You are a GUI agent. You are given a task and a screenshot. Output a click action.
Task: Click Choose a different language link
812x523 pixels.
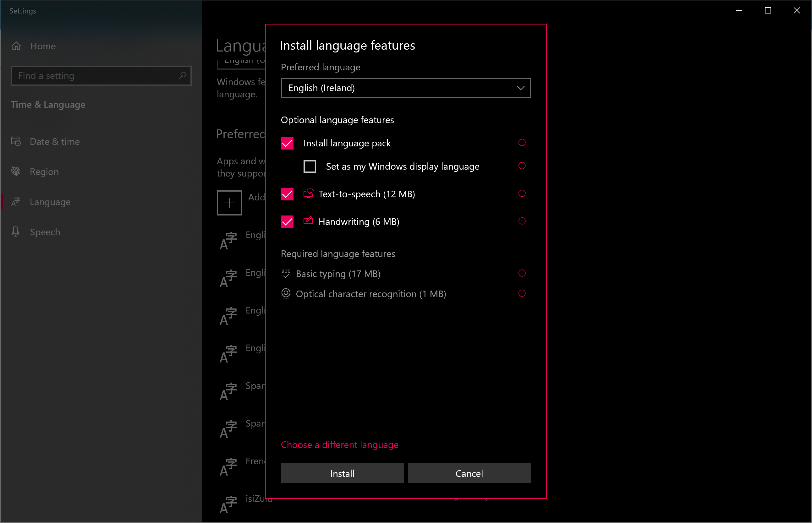tap(339, 444)
